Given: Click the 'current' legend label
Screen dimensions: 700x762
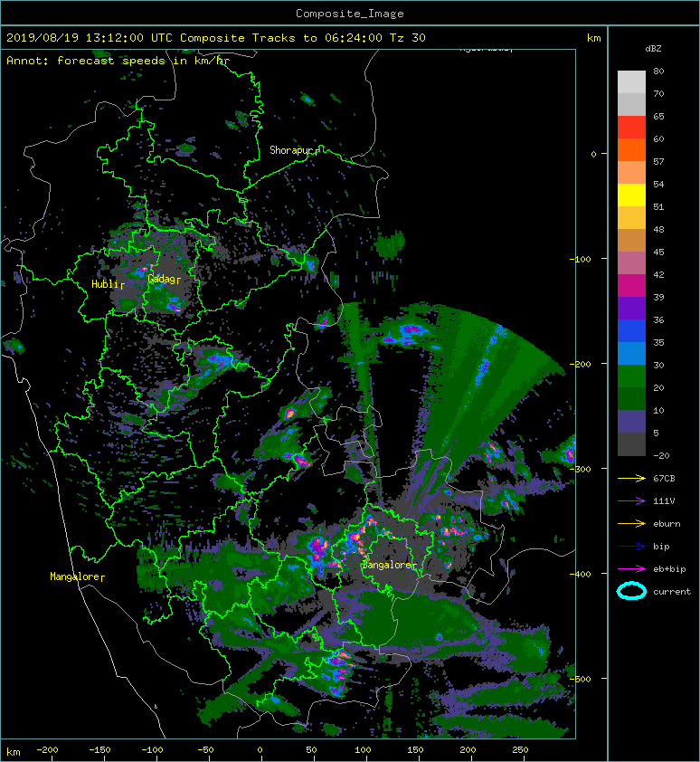Looking at the screenshot, I should click(672, 592).
